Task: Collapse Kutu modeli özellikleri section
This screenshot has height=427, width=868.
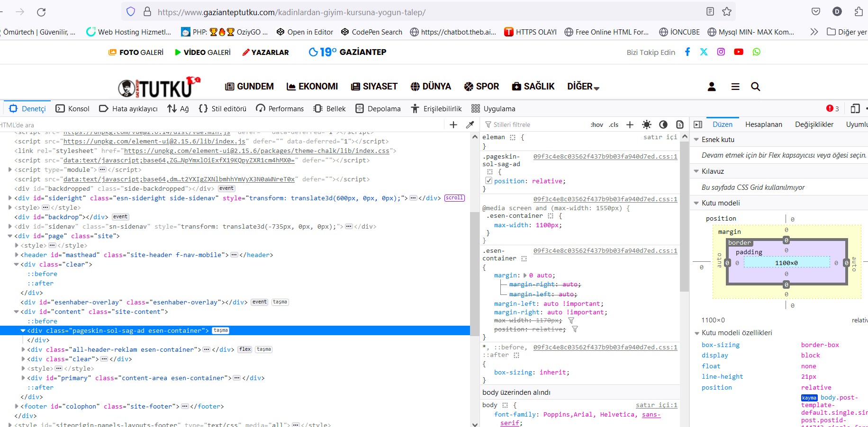Action: point(696,333)
